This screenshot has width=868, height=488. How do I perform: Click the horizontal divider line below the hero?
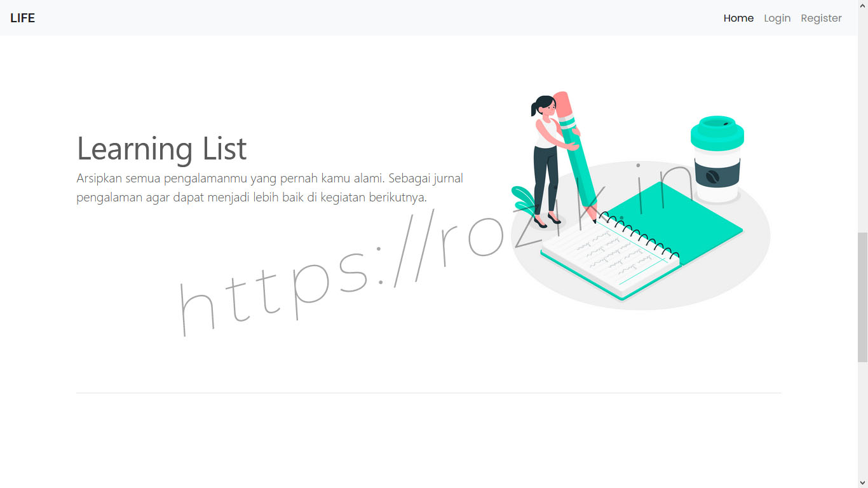[x=429, y=393]
